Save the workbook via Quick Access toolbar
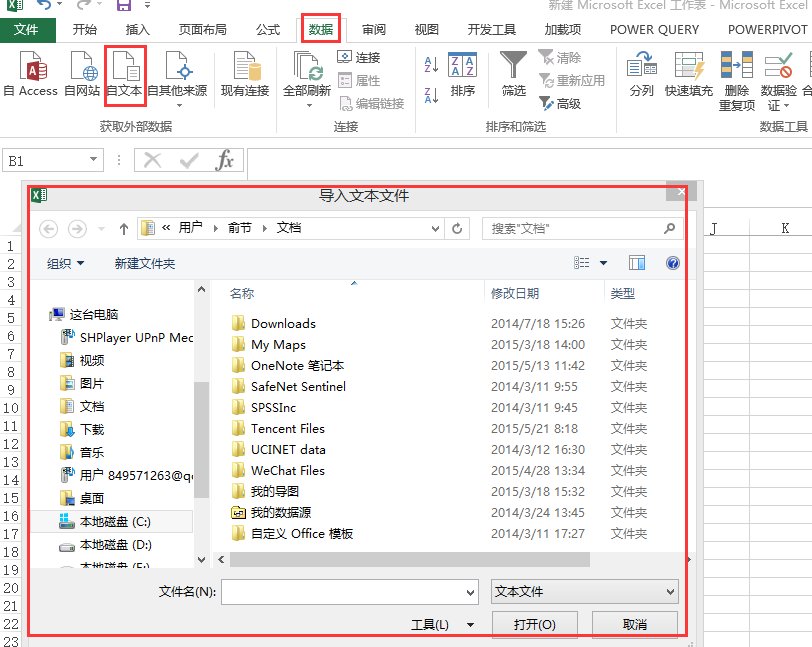The width and height of the screenshot is (812, 647). pyautogui.click(x=122, y=7)
